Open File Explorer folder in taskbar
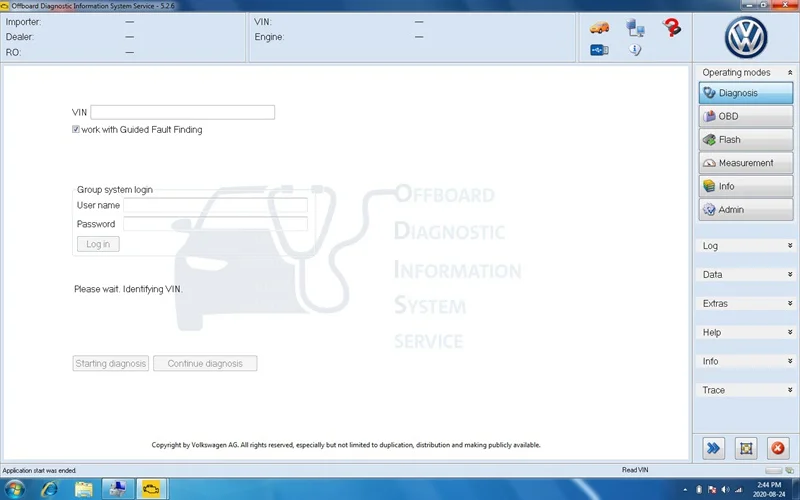The height and width of the screenshot is (500, 800). click(84, 490)
